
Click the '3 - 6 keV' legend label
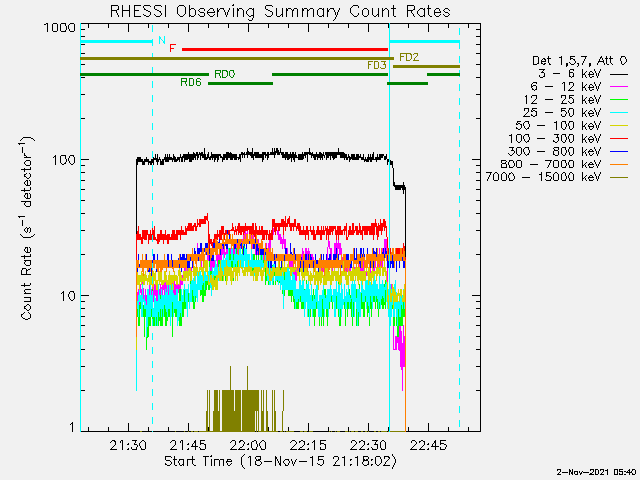click(x=570, y=74)
